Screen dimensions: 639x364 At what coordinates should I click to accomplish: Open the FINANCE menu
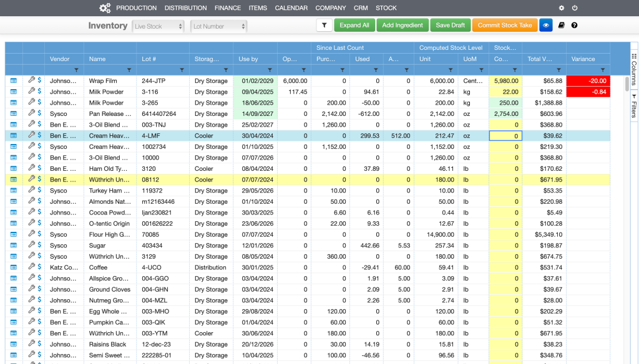228,7
